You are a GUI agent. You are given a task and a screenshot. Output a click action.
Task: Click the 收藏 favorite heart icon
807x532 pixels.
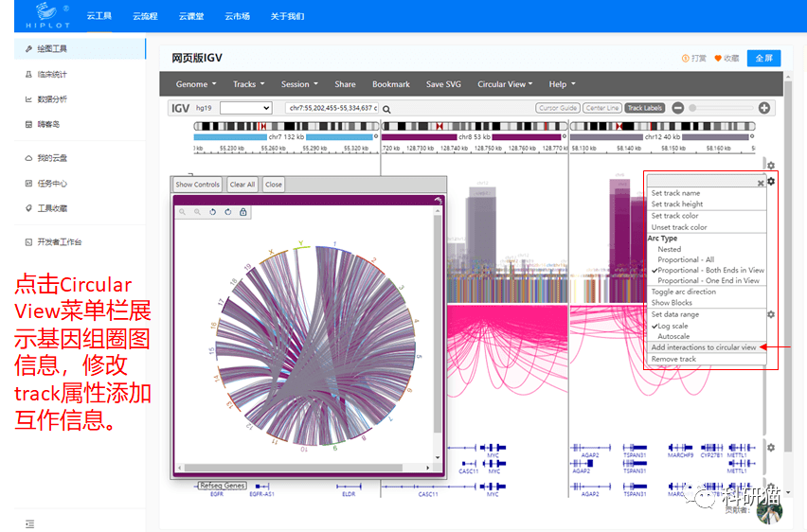pyautogui.click(x=718, y=59)
